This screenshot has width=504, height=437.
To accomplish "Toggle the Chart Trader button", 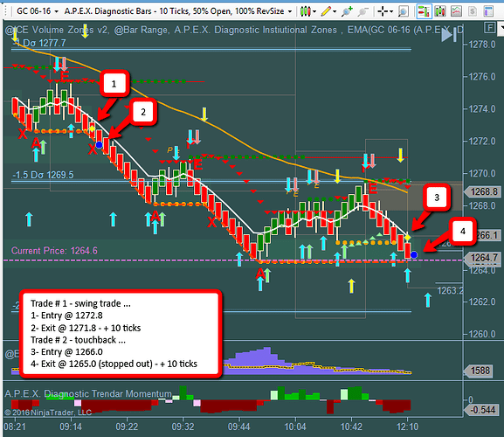I will click(x=424, y=11).
